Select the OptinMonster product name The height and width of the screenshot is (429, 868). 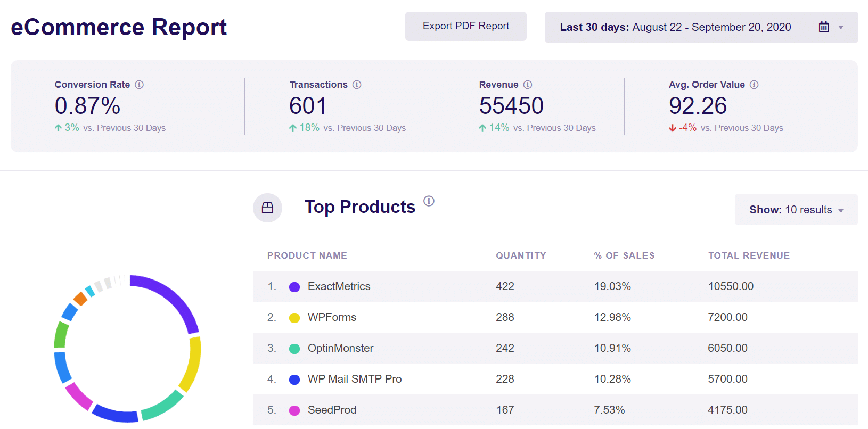point(341,348)
